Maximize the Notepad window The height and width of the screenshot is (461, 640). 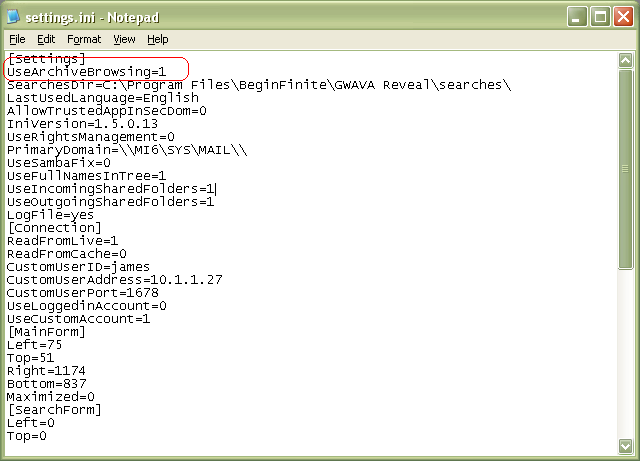[x=600, y=17]
